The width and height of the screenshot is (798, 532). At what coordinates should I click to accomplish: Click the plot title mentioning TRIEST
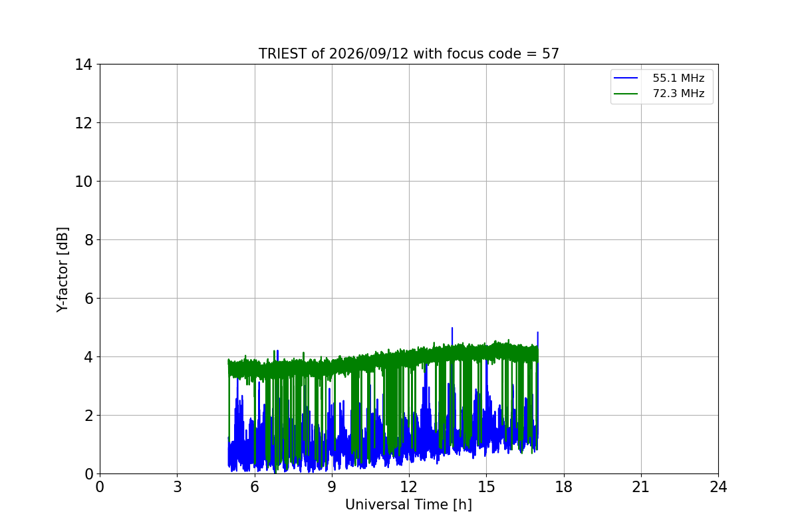click(409, 54)
